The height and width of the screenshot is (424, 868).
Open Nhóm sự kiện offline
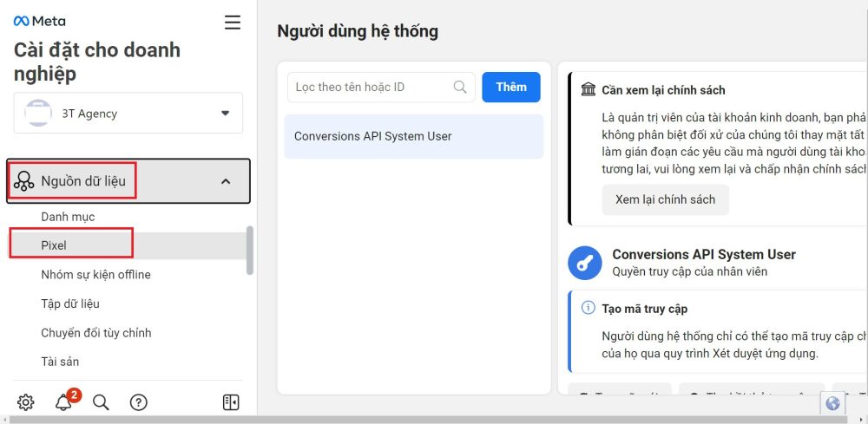click(95, 275)
